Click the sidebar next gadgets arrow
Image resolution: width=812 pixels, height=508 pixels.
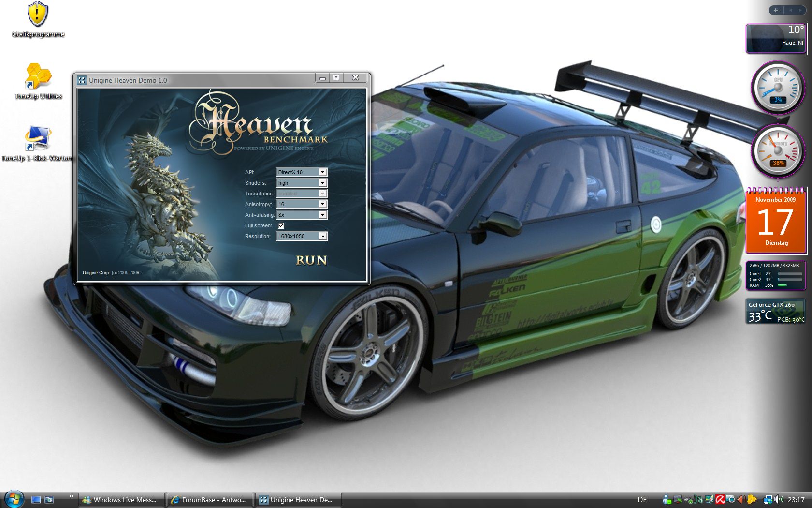tap(800, 10)
